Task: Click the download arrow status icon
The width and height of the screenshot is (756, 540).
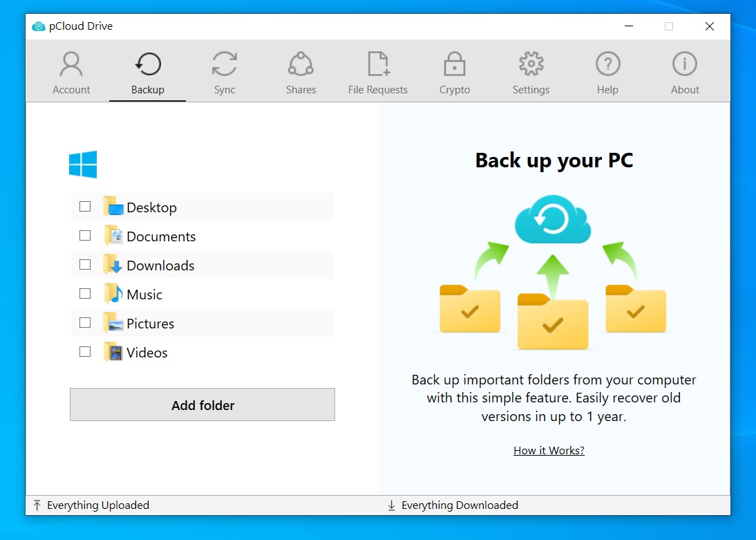Action: pyautogui.click(x=392, y=505)
